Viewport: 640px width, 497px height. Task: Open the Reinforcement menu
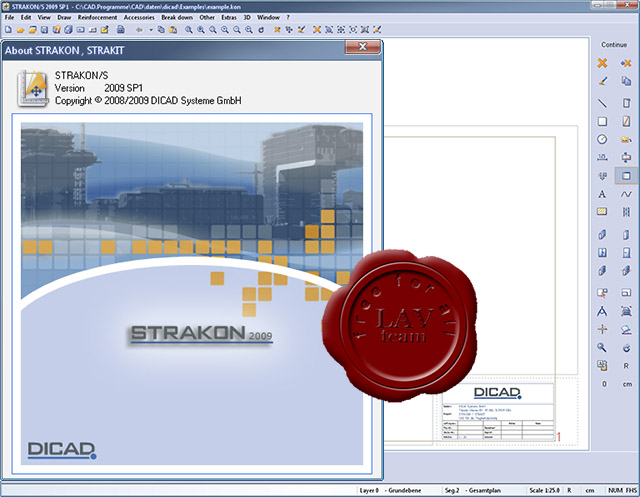point(97,18)
